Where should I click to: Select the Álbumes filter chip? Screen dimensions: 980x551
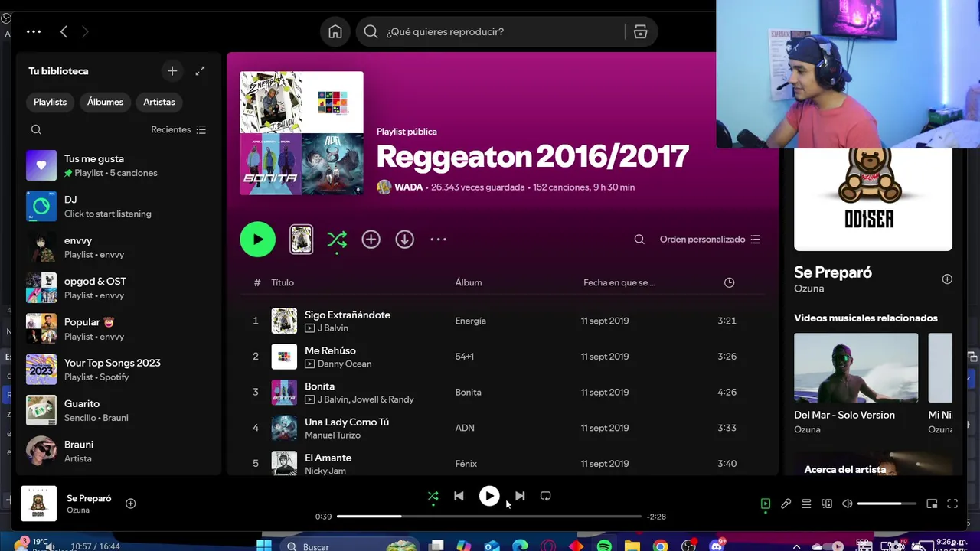pos(105,102)
